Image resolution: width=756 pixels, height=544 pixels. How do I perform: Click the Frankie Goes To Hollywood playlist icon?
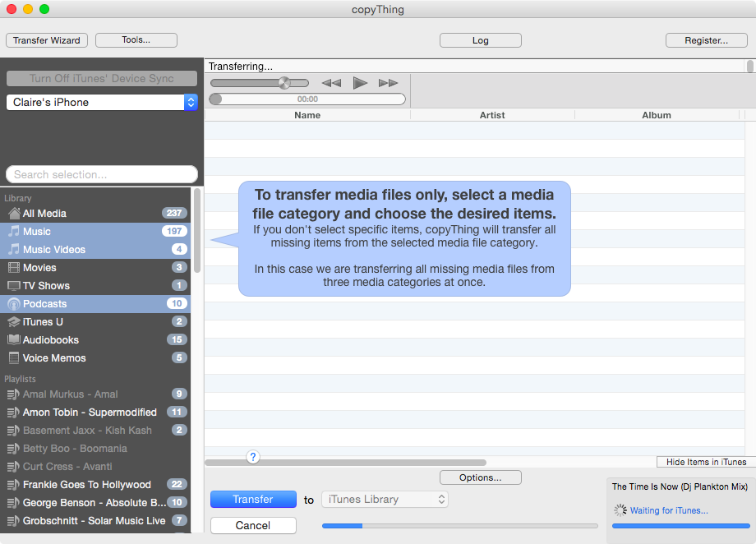click(x=13, y=485)
